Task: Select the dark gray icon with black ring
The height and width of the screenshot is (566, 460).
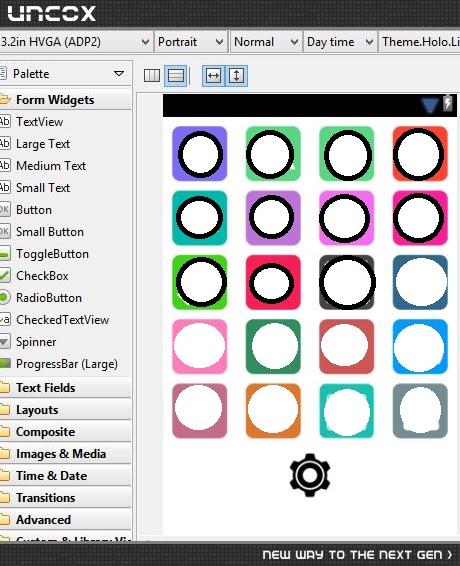Action: (x=347, y=282)
